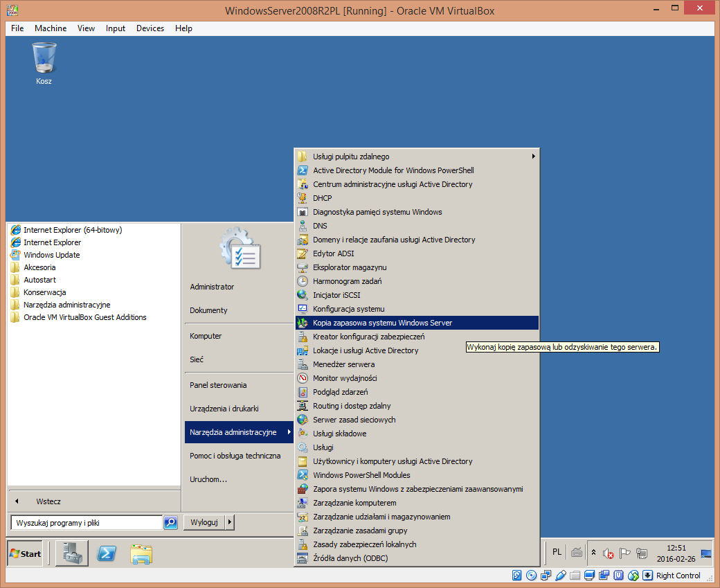Click the Windows Update icon

click(16, 254)
